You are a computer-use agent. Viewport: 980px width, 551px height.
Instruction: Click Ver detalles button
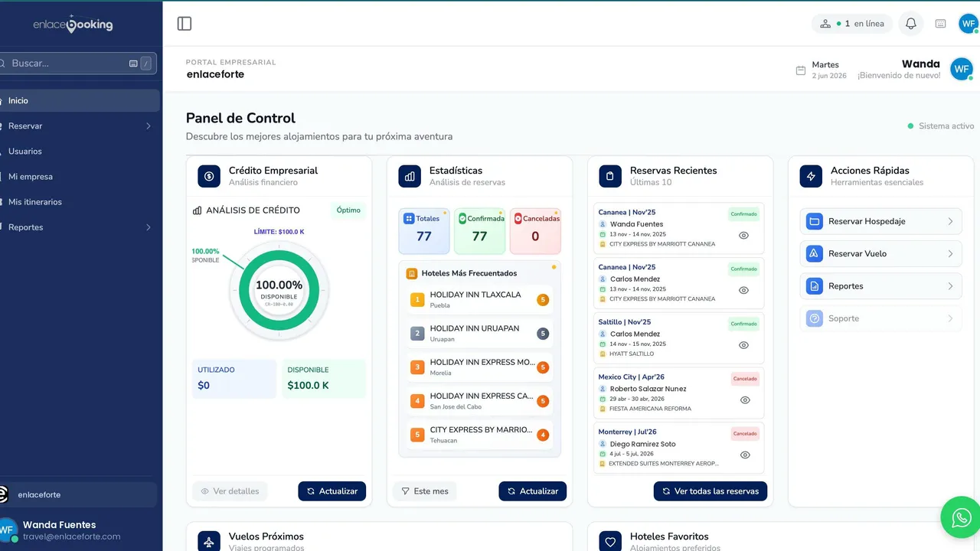[x=230, y=491]
